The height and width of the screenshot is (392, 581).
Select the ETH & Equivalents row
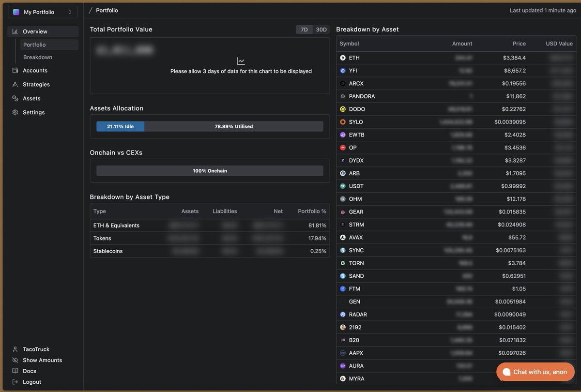click(x=210, y=226)
